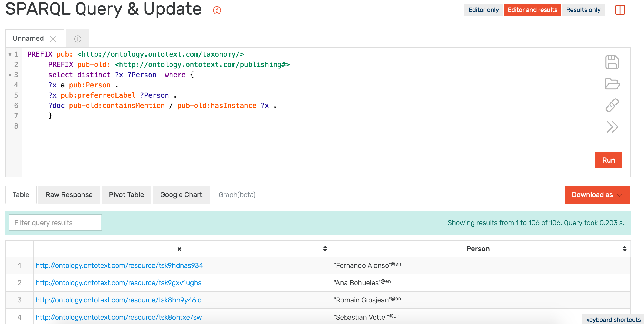Select Editor and results view mode
The image size is (644, 324).
532,10
